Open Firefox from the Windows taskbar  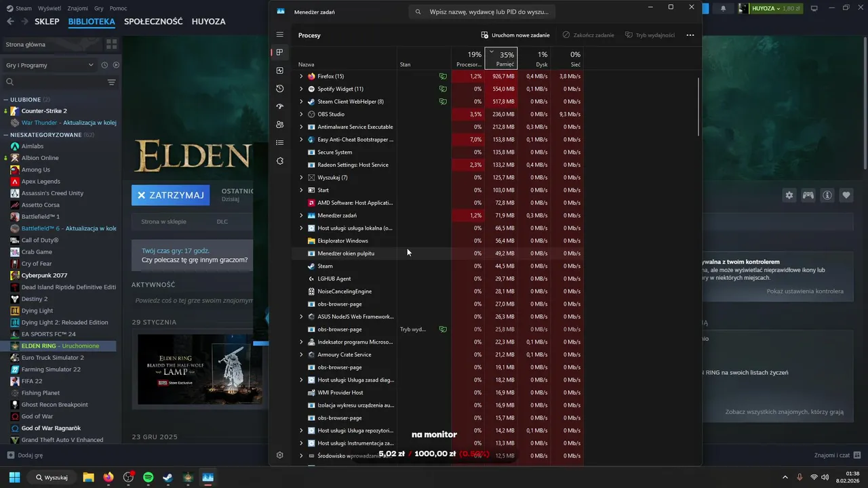[108, 477]
